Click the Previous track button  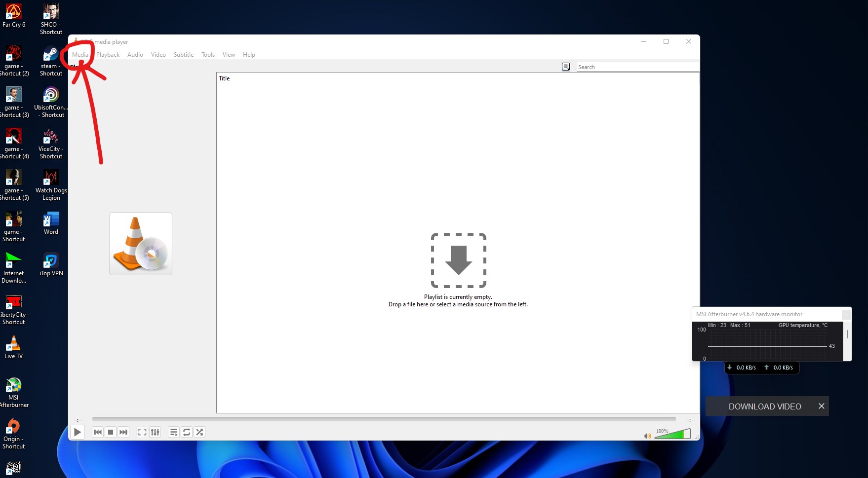click(98, 432)
